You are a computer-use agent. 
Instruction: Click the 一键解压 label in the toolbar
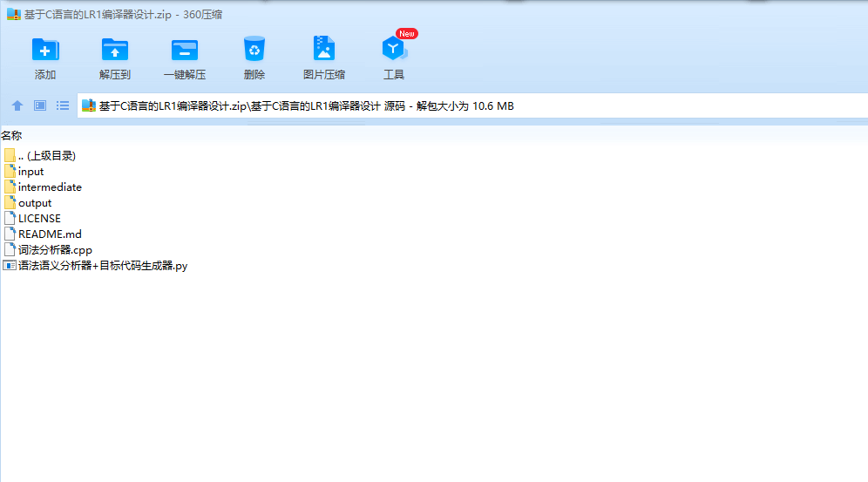[185, 75]
